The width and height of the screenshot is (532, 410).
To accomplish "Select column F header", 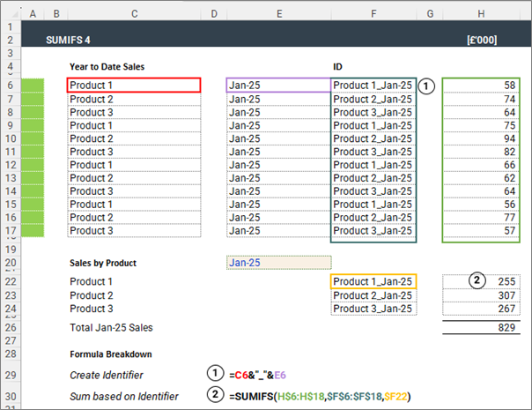I will point(373,14).
